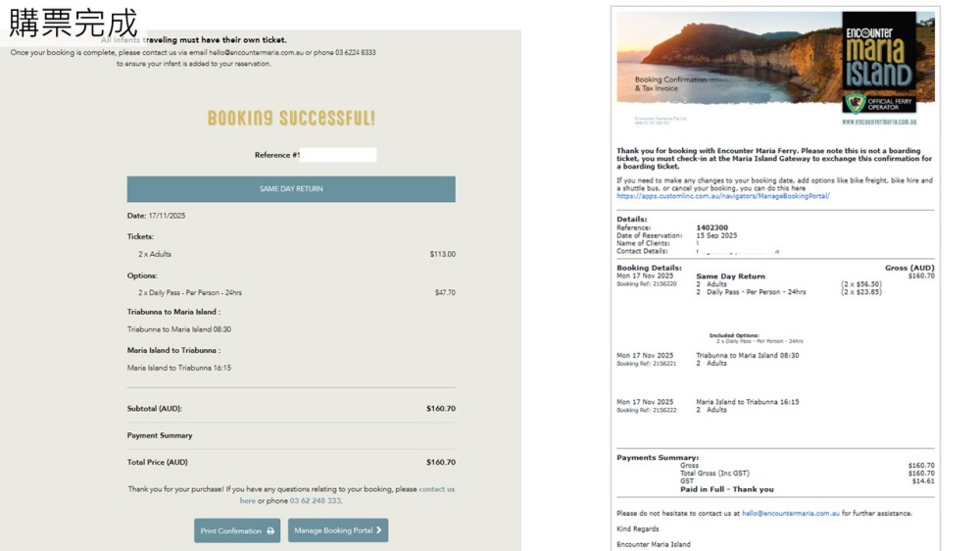The height and width of the screenshot is (551, 980).
Task: Click the Manage Booking Portal button
Action: pyautogui.click(x=337, y=530)
